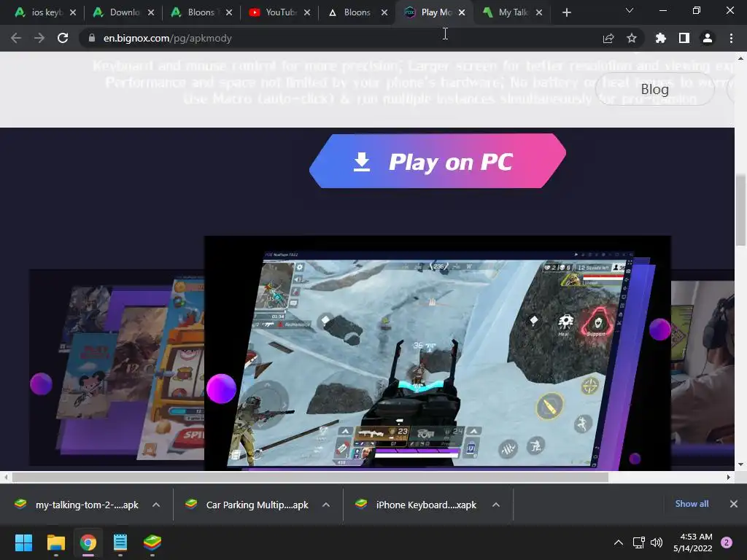
Task: Click scroll-left arrow on horizontal scrollbar
Action: tap(6, 477)
